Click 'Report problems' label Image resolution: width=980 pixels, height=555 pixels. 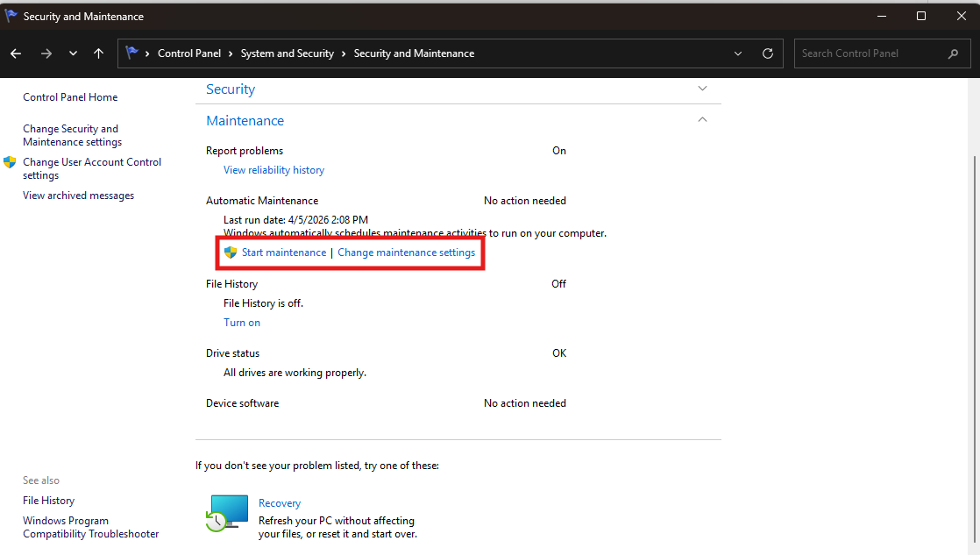[x=245, y=151]
